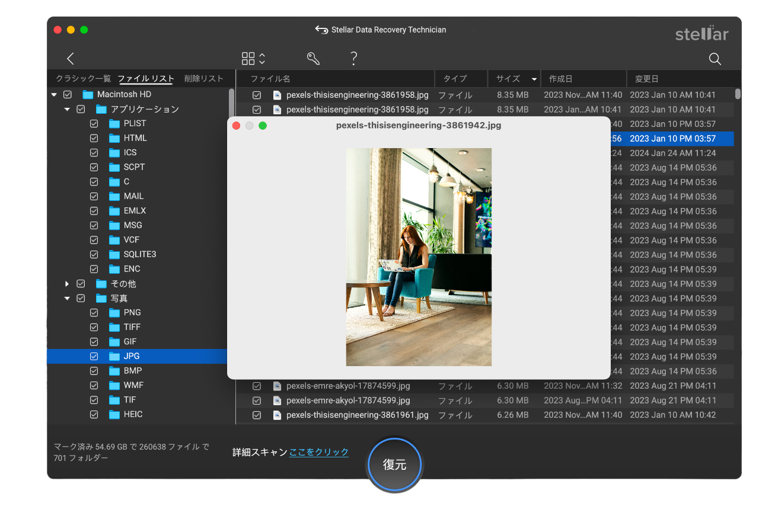Click the left tree panel scrollbar
759x532 pixels.
coord(231,104)
